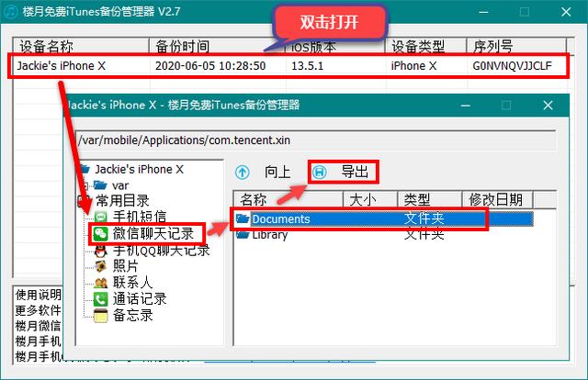
Task: Open 通话记录 in the directory tree
Action: 140,299
